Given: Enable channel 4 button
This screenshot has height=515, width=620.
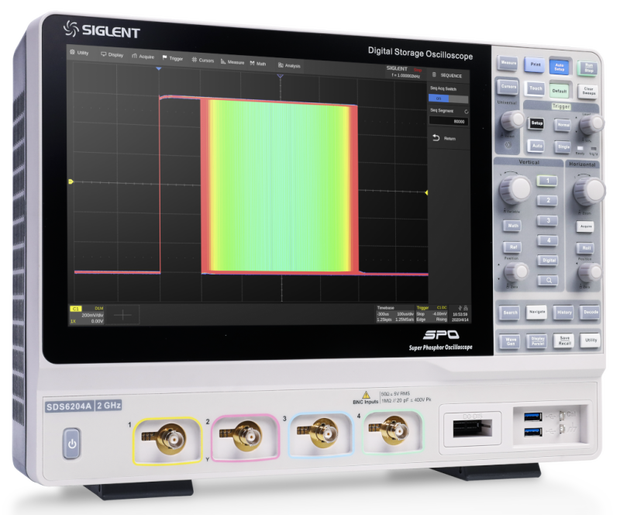Looking at the screenshot, I should click(548, 240).
